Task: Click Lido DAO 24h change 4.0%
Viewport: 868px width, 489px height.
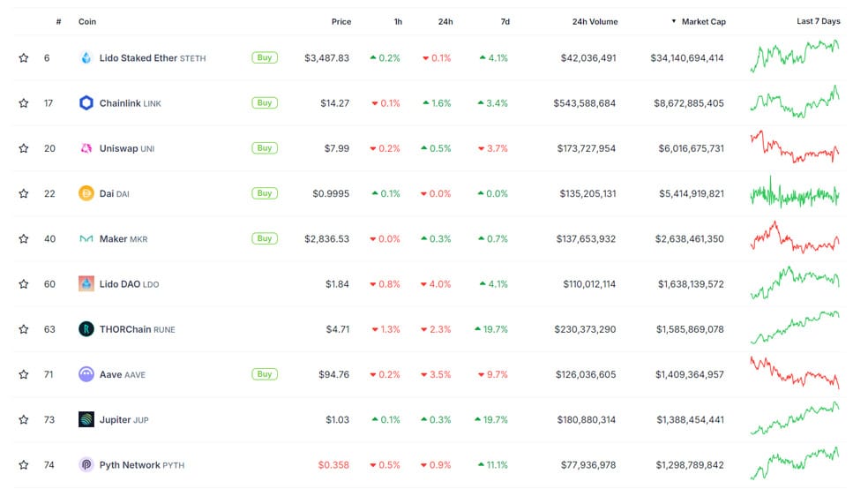Action: coord(436,284)
